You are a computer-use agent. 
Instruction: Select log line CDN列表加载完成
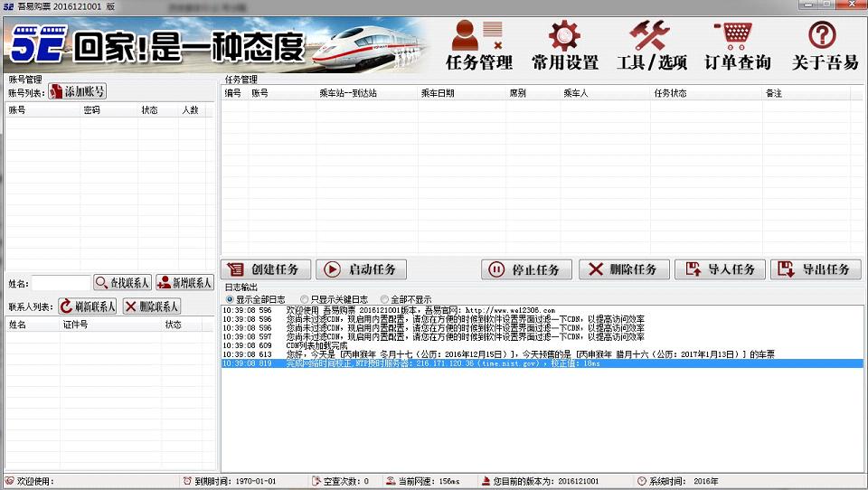click(x=542, y=345)
